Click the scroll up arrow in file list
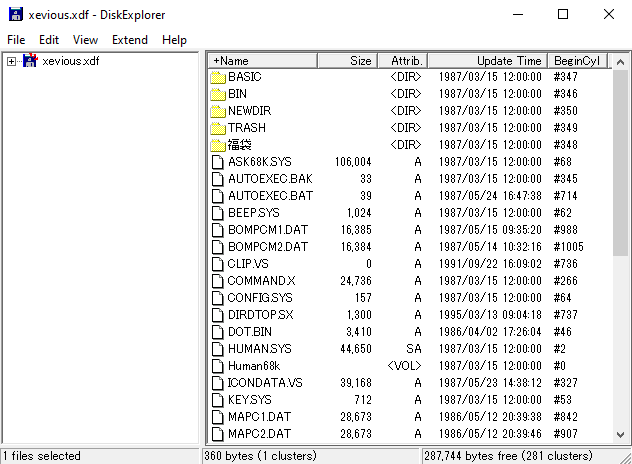 pos(620,62)
